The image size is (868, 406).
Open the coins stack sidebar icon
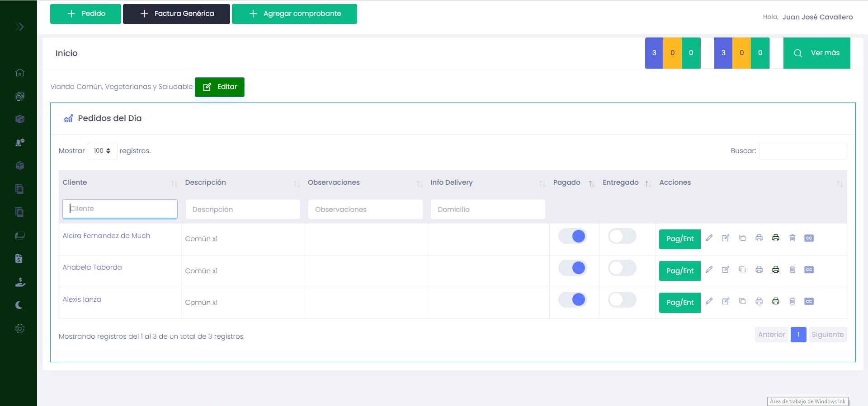coord(19,96)
